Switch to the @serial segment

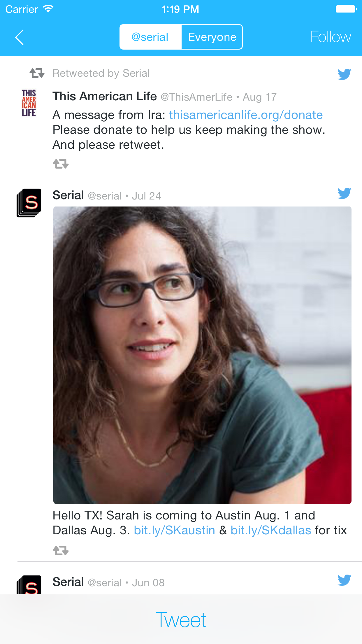[x=150, y=37]
